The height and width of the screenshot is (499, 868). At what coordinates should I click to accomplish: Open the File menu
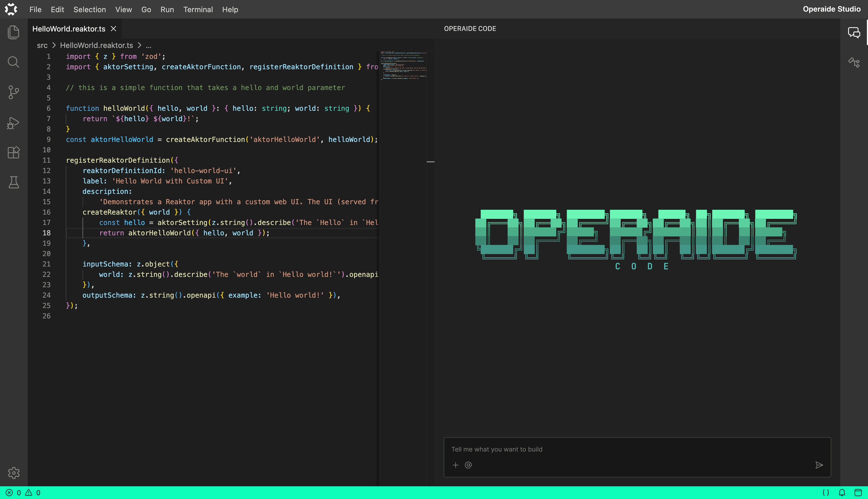click(35, 9)
